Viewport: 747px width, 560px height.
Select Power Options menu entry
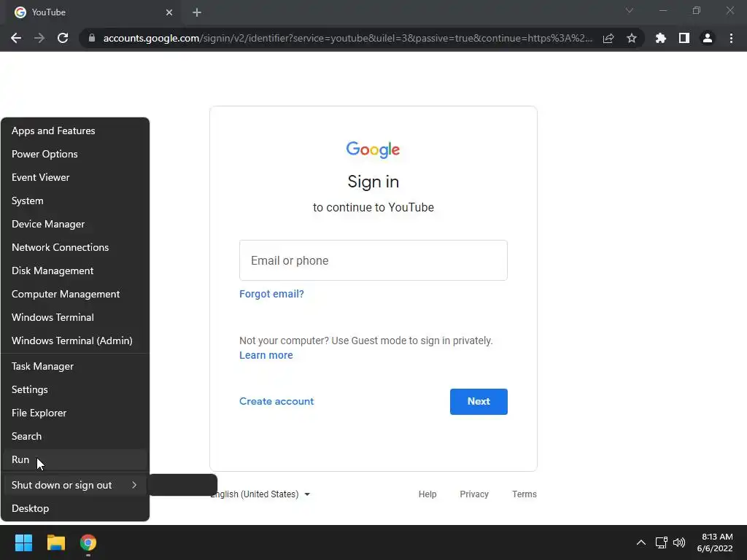75,154
